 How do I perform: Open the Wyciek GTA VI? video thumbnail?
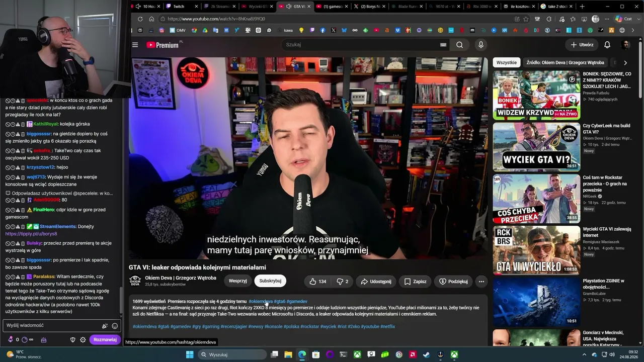536,147
